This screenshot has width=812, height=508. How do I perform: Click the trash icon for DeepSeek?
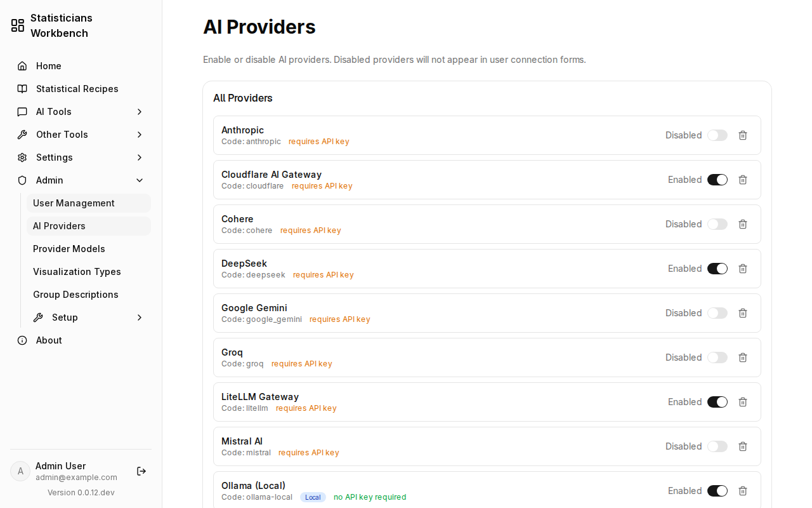(x=743, y=269)
